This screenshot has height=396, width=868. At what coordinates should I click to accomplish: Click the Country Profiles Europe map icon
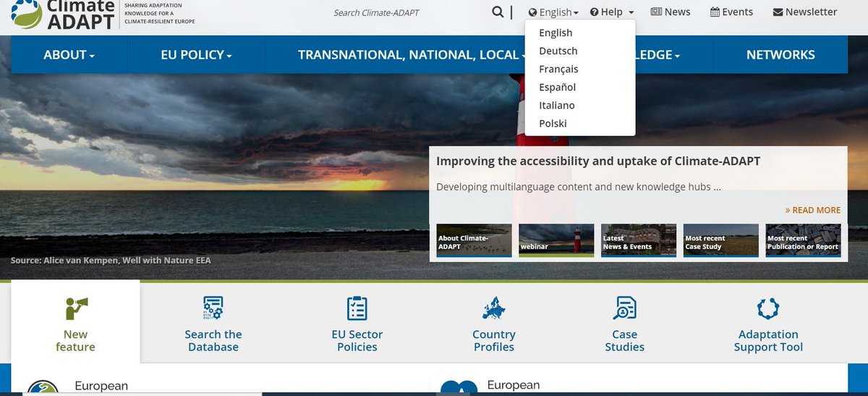[494, 308]
